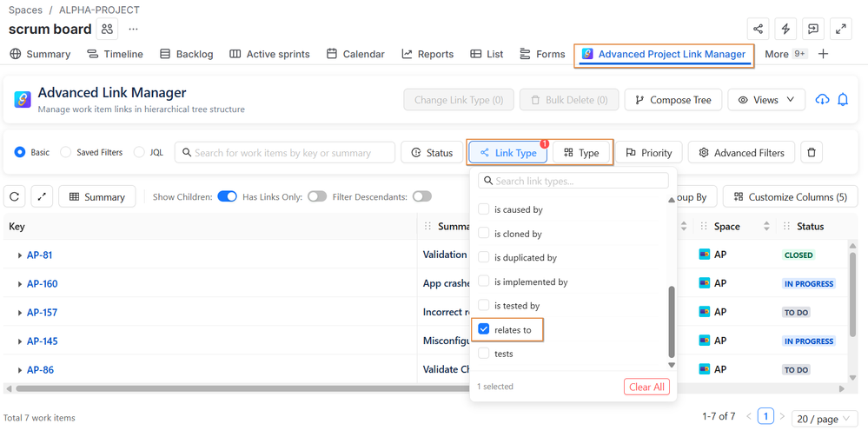Open the Views dropdown
The image size is (868, 437).
pos(766,100)
